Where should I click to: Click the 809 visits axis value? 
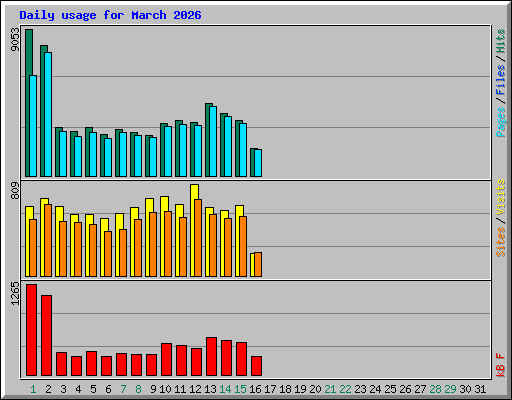pyautogui.click(x=15, y=191)
